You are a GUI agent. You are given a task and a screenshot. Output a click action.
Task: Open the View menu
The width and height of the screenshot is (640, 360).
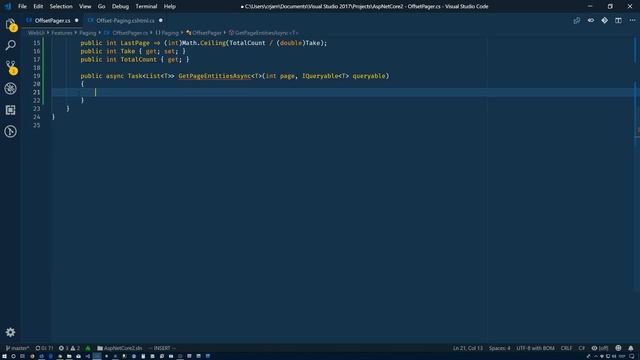(85, 7)
